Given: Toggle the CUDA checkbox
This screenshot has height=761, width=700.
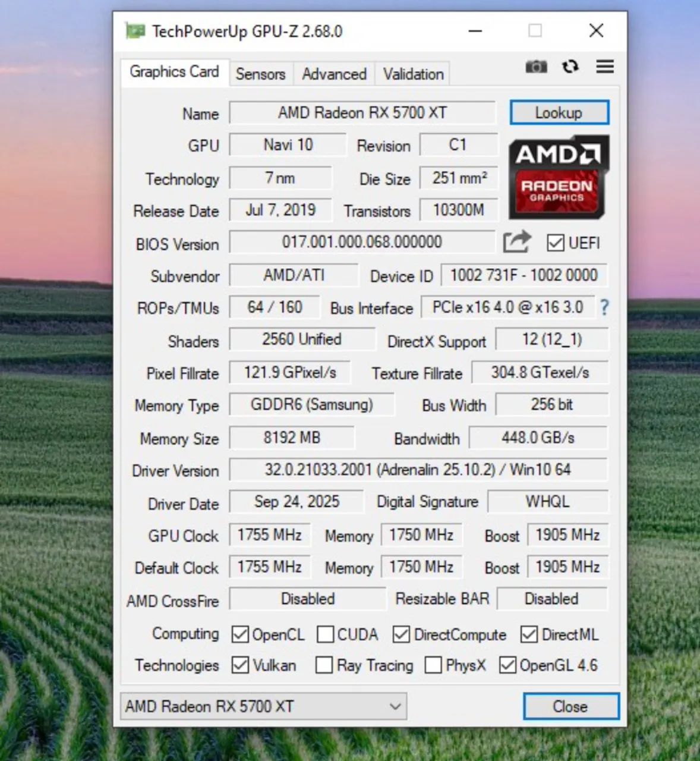Looking at the screenshot, I should (x=325, y=634).
